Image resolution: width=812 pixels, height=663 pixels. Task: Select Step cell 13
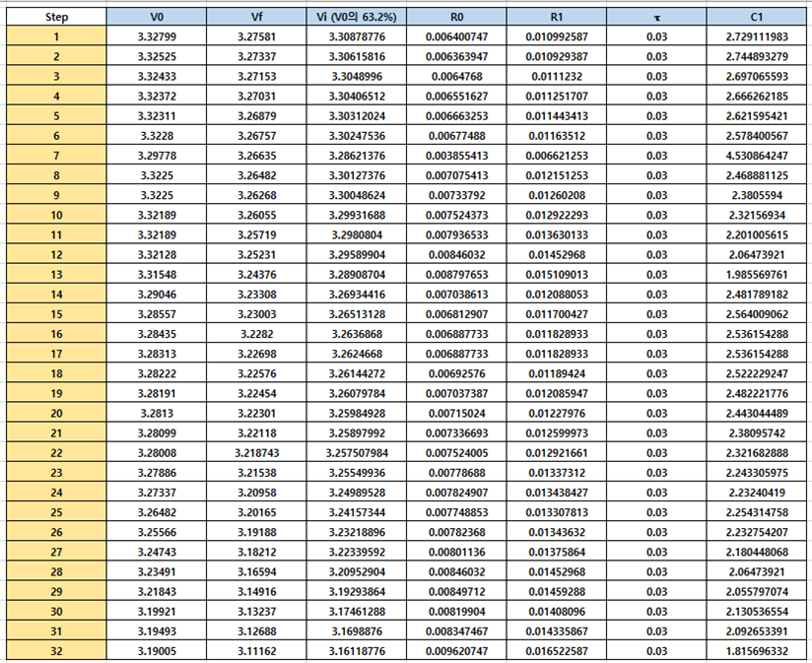click(x=56, y=275)
